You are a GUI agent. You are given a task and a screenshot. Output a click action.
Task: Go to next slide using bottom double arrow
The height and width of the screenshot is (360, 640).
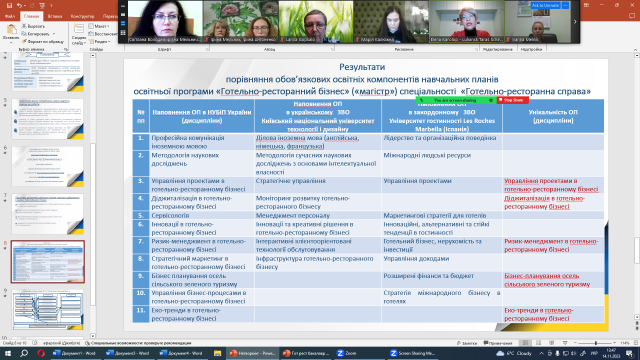[x=637, y=328]
